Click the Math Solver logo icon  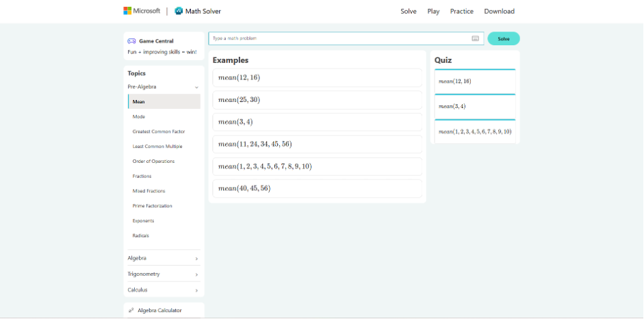point(178,11)
